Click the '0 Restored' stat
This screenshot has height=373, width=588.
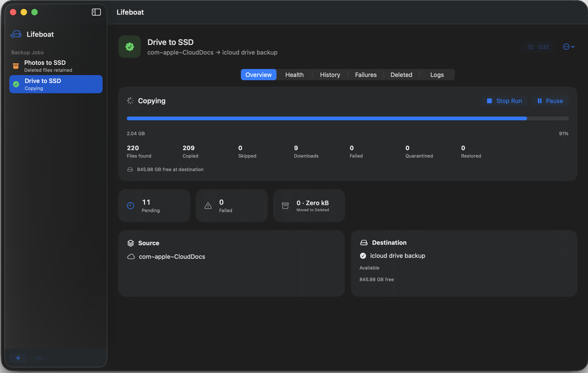471,152
